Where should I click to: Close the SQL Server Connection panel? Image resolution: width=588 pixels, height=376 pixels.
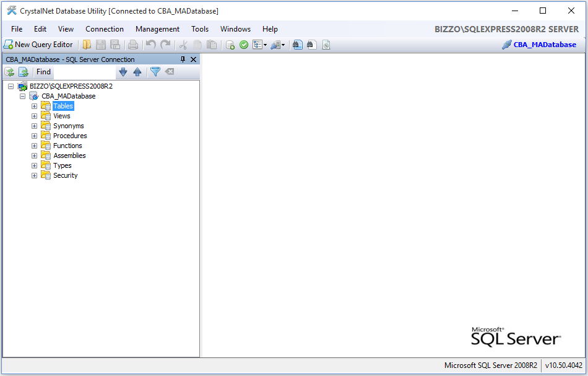coord(194,59)
